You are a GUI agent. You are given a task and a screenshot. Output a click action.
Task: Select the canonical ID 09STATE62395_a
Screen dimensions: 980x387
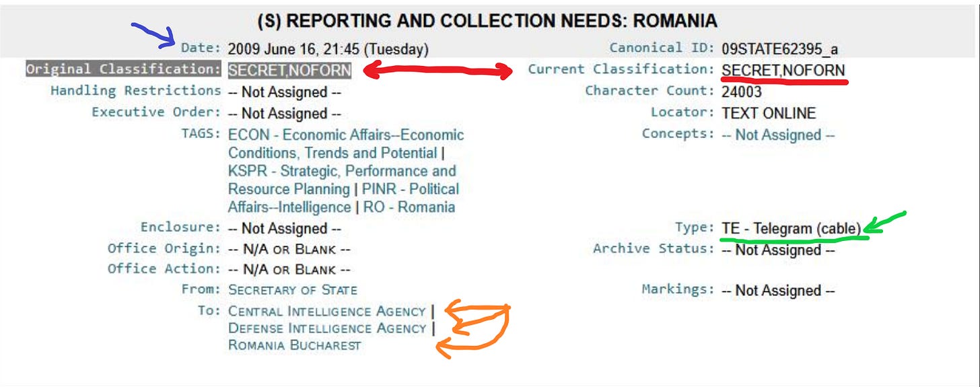[x=780, y=49]
